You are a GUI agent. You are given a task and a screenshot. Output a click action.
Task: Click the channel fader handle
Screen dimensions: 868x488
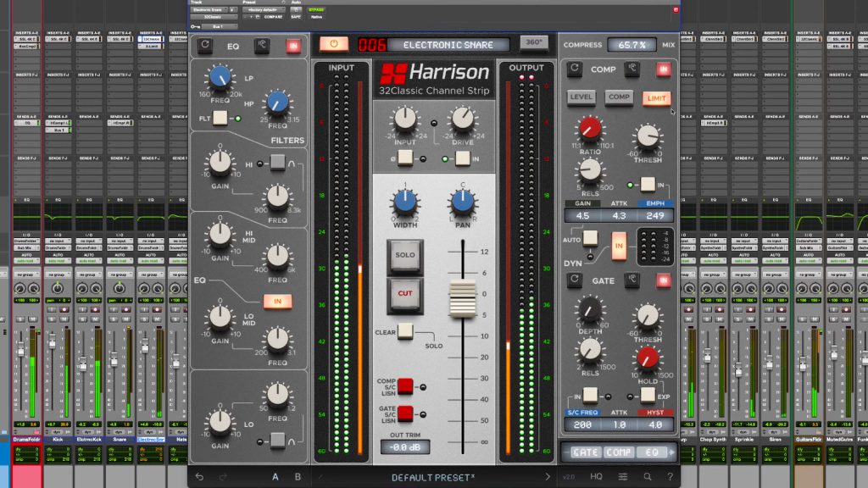(x=463, y=299)
